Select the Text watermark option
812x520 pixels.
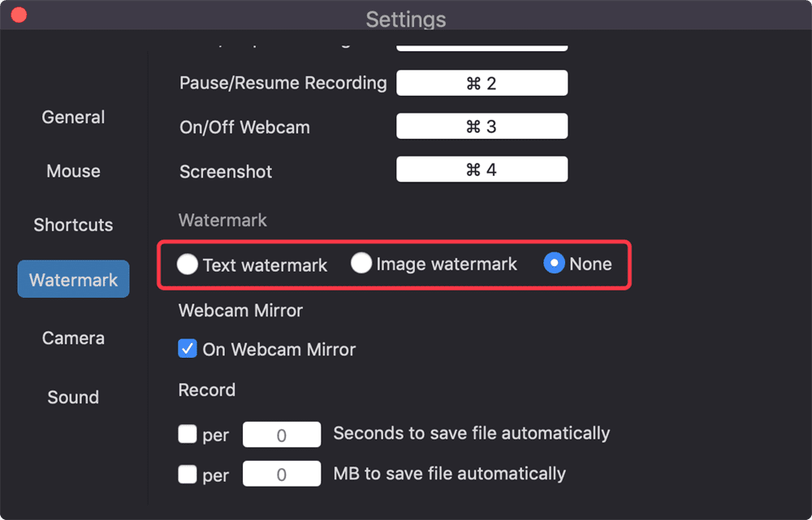(188, 264)
